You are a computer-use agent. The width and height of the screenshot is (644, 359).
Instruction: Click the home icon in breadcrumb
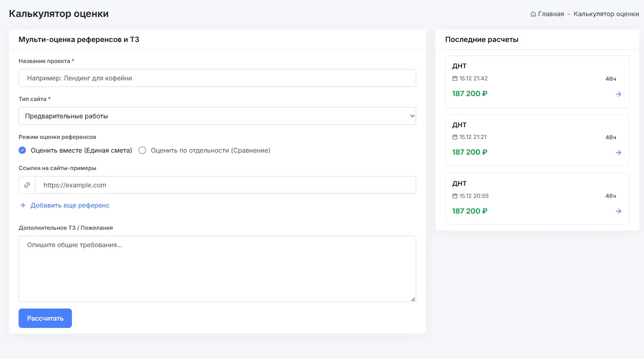point(533,14)
